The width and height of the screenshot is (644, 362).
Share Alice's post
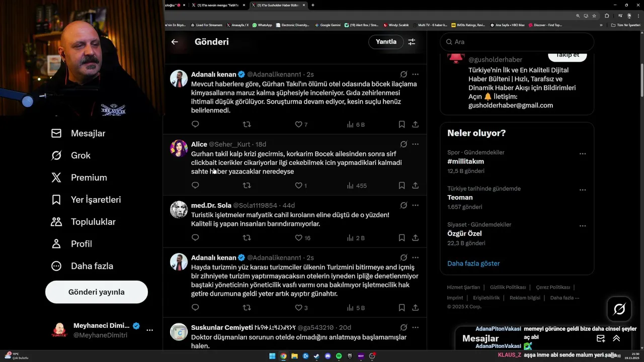(x=416, y=186)
